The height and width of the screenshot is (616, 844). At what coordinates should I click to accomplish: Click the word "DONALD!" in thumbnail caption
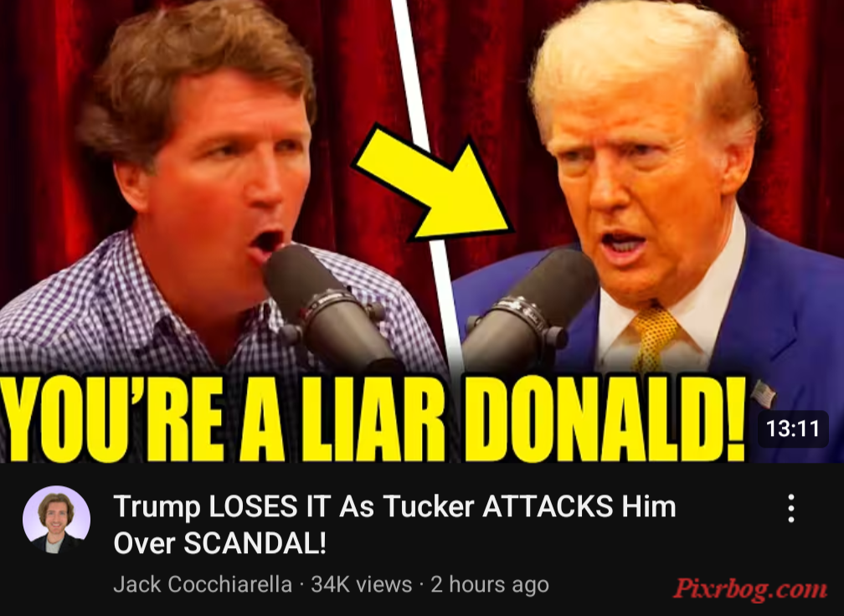point(605,419)
